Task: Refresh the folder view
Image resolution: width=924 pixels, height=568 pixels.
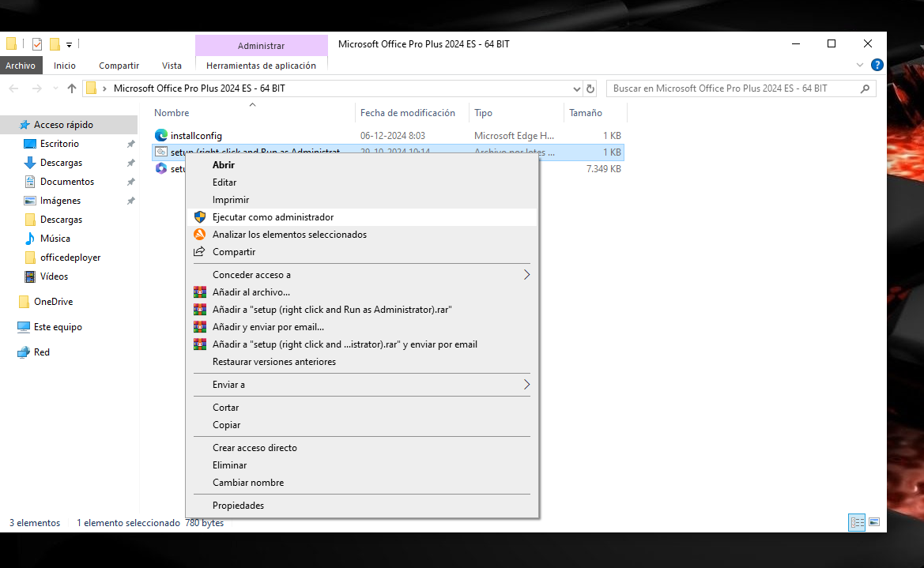Action: point(590,89)
